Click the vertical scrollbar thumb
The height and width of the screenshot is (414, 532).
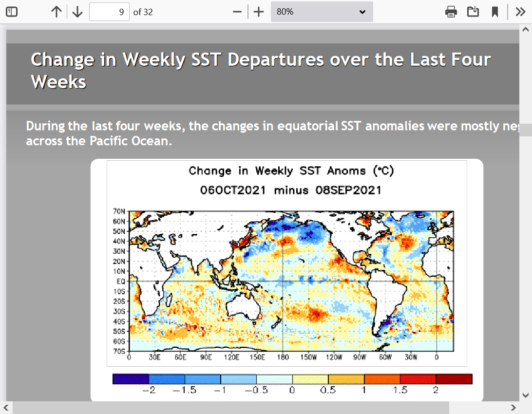pyautogui.click(x=525, y=130)
